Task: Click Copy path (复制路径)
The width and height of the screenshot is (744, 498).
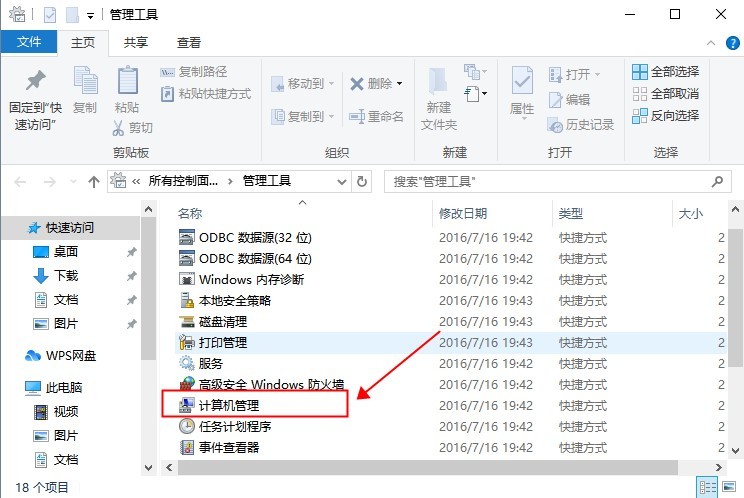Action: 194,72
